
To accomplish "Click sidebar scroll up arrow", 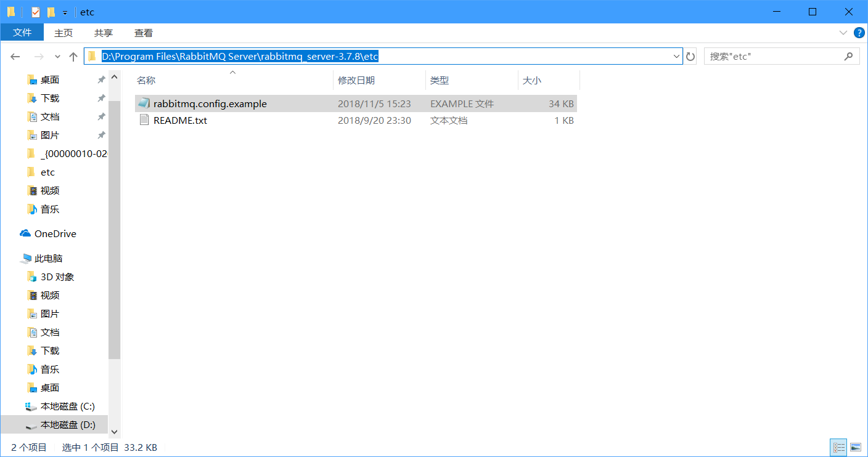I will [114, 78].
